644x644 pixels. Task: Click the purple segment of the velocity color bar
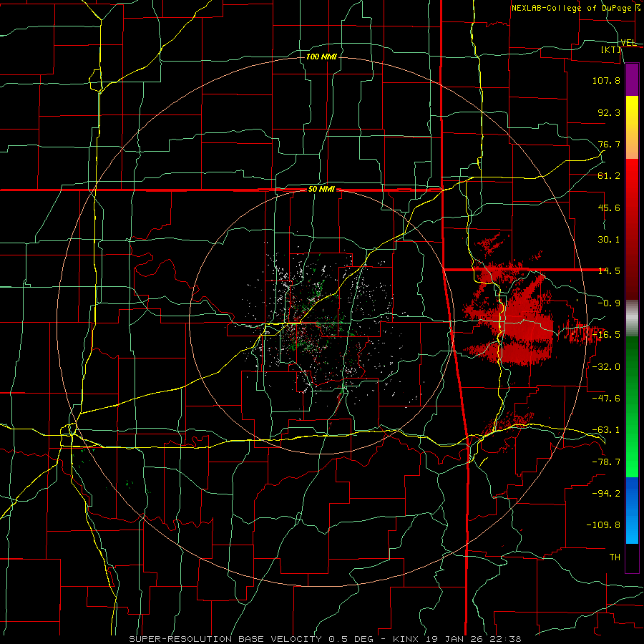tap(632, 79)
